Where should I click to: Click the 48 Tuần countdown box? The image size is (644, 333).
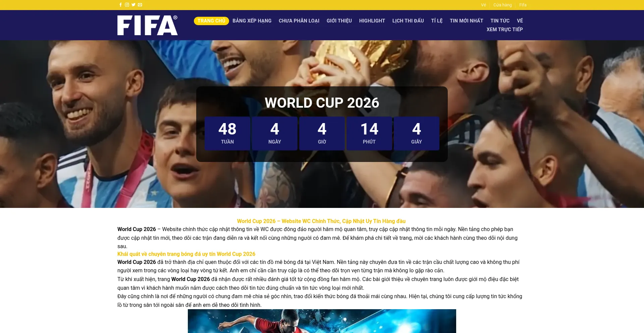click(227, 133)
